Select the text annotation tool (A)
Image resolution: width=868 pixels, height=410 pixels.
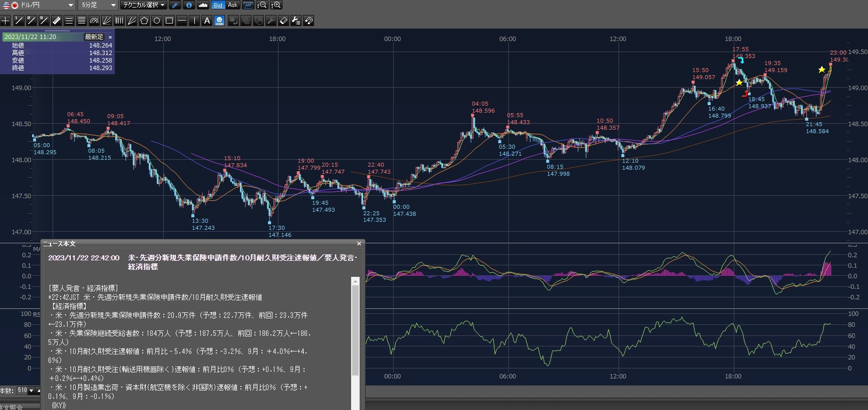pyautogui.click(x=207, y=21)
